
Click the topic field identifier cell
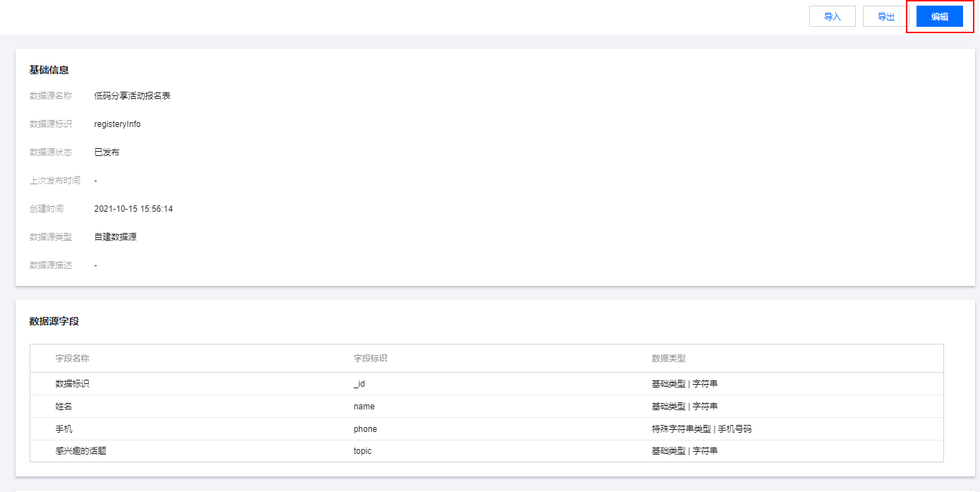click(363, 451)
